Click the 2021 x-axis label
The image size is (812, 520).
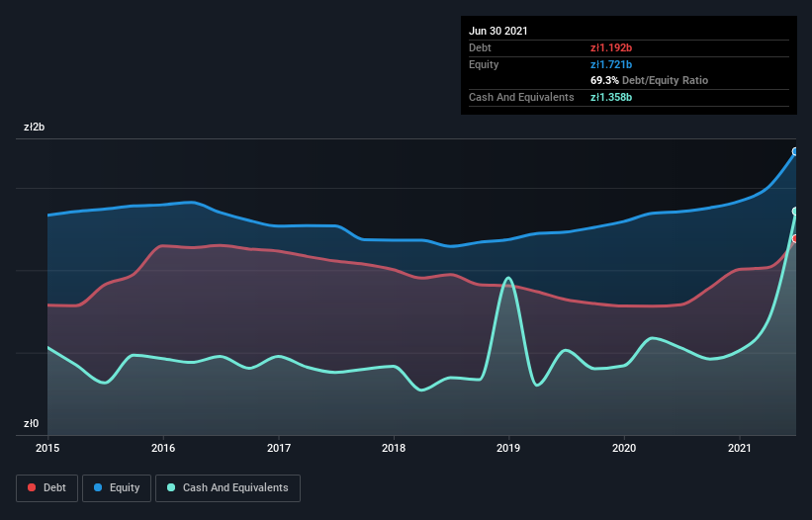click(x=740, y=448)
